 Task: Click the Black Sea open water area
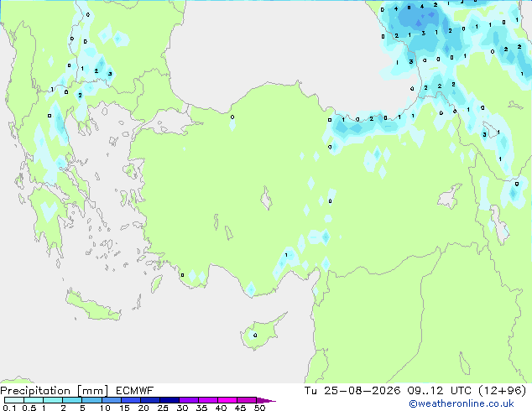tap(271, 51)
